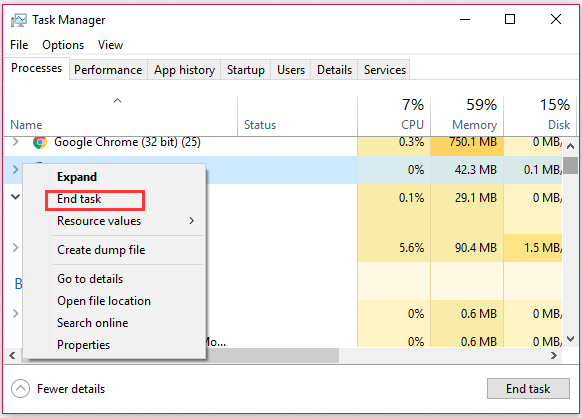Sort processes by Disk column

click(540, 115)
